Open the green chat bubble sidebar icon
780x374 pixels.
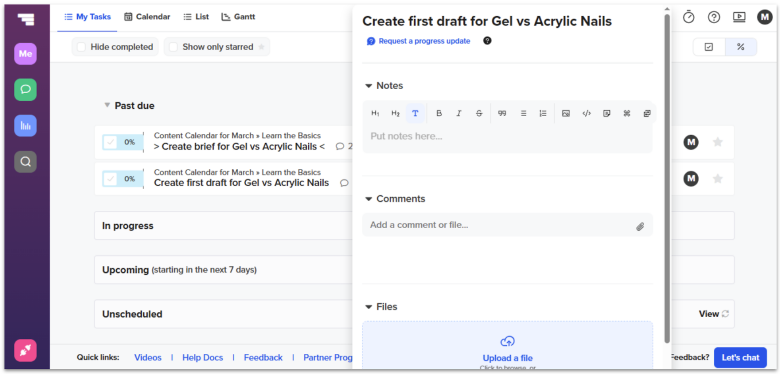25,90
